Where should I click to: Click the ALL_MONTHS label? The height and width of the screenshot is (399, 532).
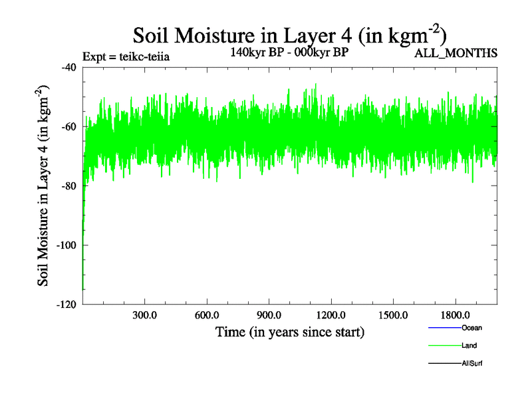click(x=456, y=54)
